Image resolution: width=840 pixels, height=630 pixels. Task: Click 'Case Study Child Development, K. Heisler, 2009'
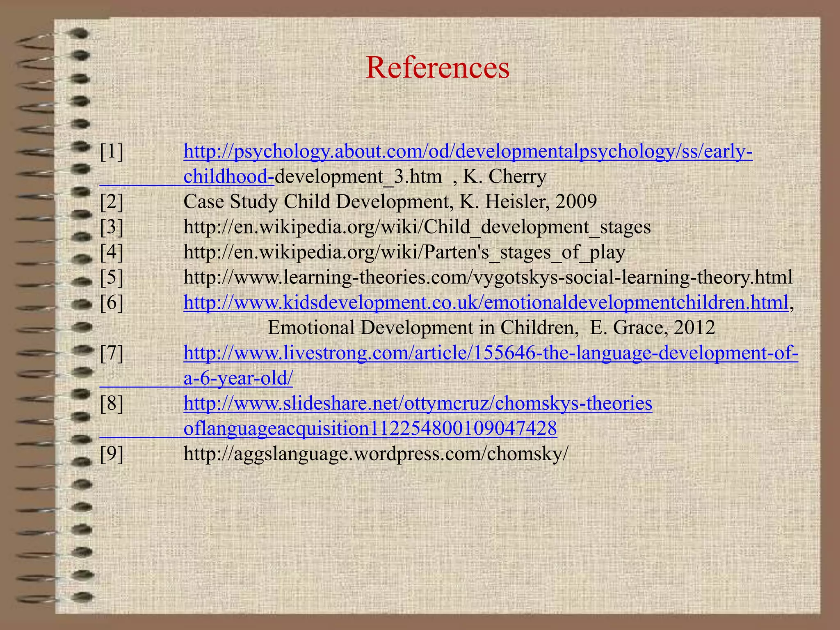tap(390, 202)
